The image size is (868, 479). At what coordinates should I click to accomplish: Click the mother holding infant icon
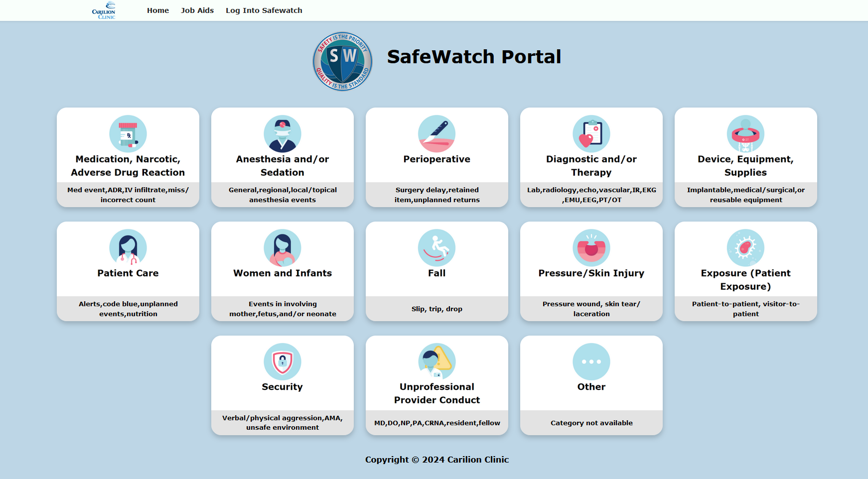(x=283, y=248)
